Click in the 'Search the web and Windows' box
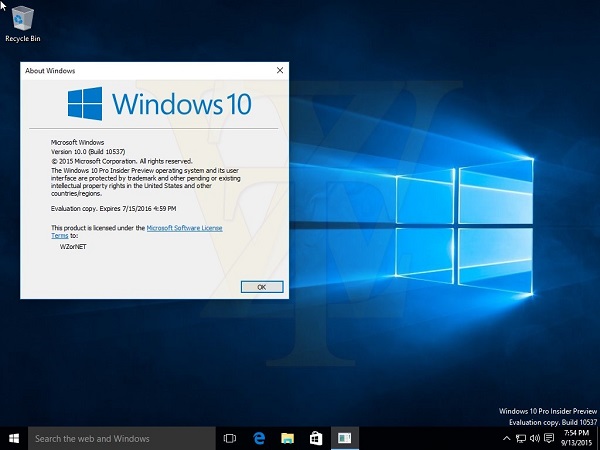This screenshot has height=450, width=600. [x=120, y=438]
